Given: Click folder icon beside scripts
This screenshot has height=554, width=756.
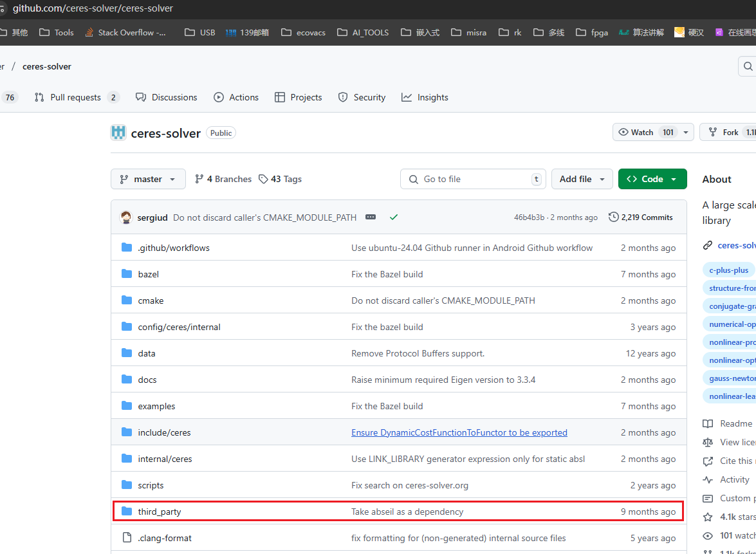Looking at the screenshot, I should [x=127, y=485].
